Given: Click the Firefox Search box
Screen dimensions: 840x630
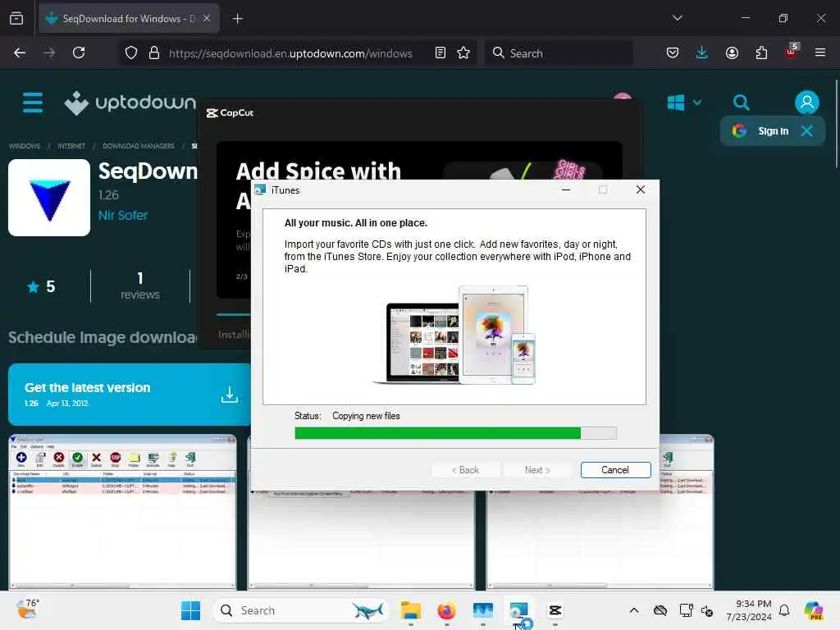Looking at the screenshot, I should tap(559, 53).
